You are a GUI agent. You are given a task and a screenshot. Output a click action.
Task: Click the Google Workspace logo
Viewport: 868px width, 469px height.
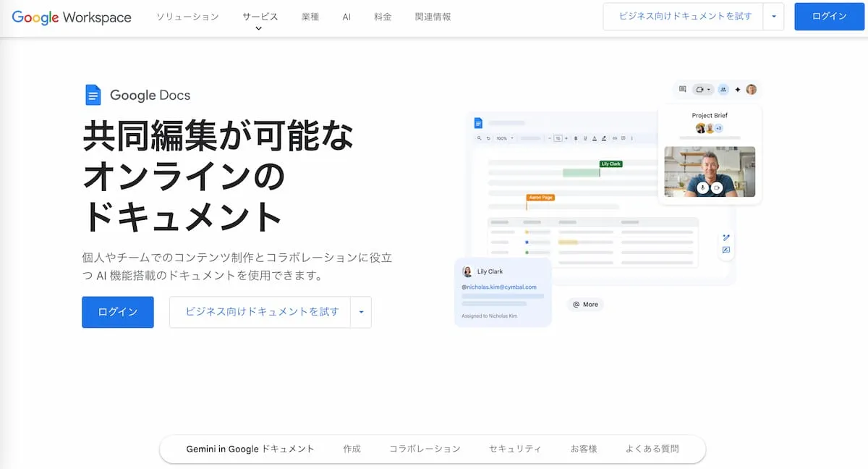(x=72, y=17)
